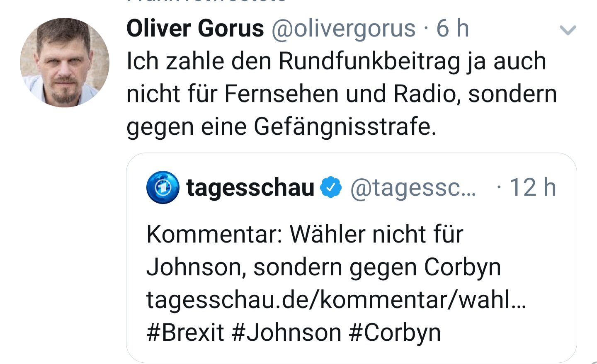Click the blue verified badge beside tagesschau
The image size is (597, 364).
tap(331, 187)
